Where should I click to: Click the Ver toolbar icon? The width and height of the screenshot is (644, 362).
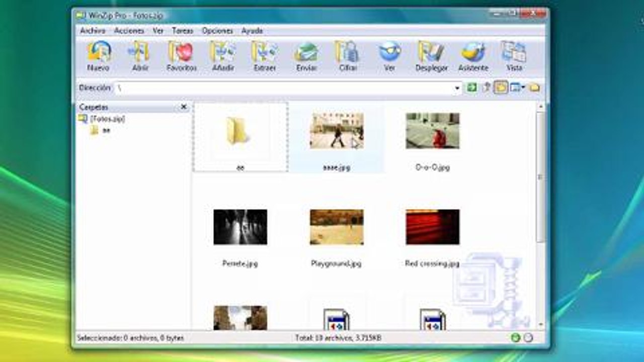(x=389, y=56)
